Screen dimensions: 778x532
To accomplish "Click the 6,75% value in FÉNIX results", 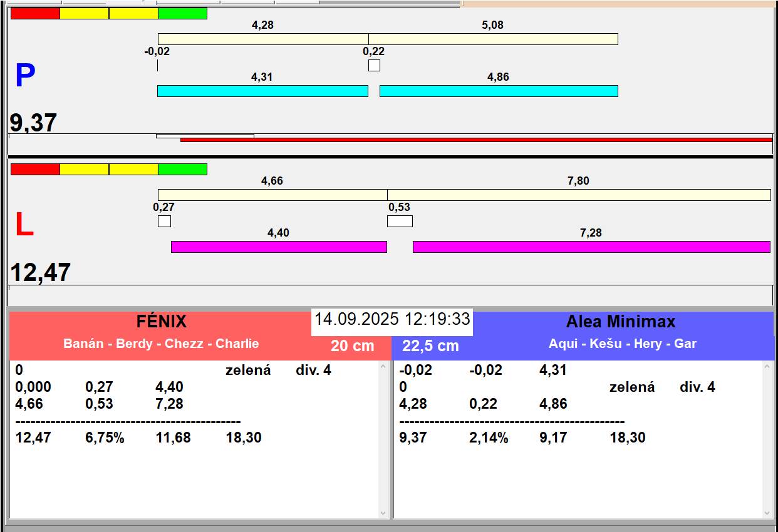I will (105, 437).
